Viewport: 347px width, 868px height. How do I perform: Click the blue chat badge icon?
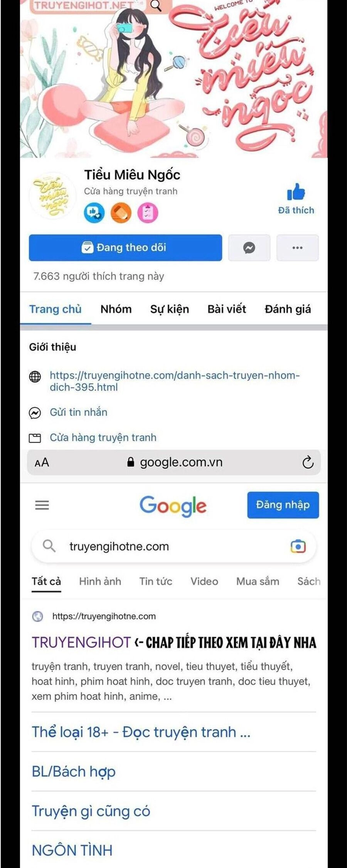[x=94, y=212]
